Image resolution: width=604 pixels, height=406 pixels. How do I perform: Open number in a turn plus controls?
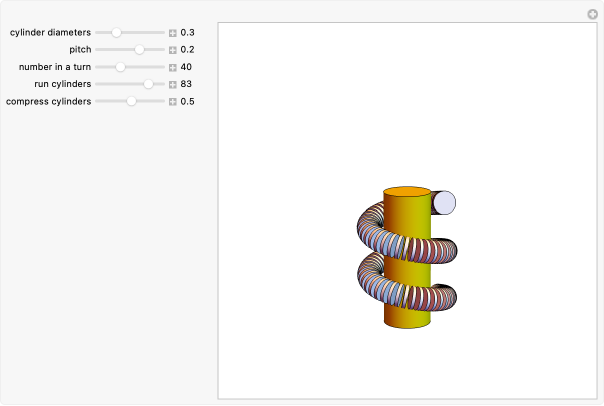[x=173, y=67]
